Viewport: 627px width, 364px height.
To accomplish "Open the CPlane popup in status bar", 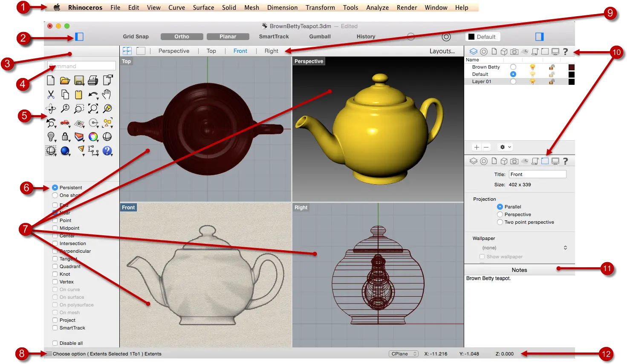I will coord(403,354).
